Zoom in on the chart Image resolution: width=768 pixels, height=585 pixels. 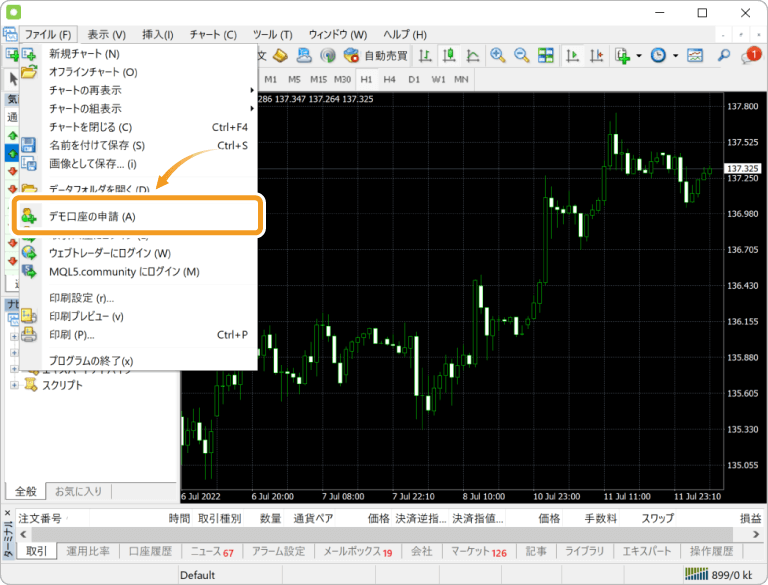click(x=498, y=55)
